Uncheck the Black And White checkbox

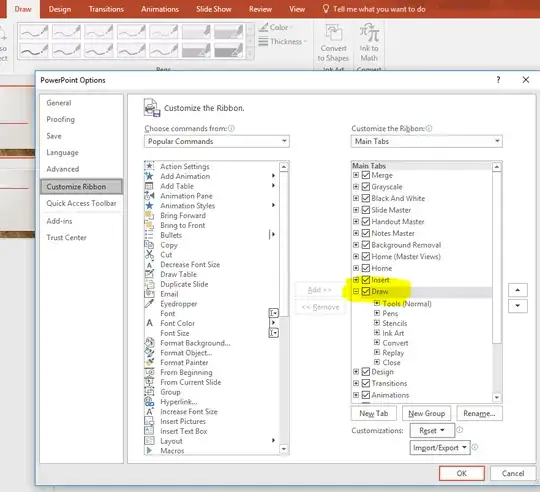coord(366,198)
